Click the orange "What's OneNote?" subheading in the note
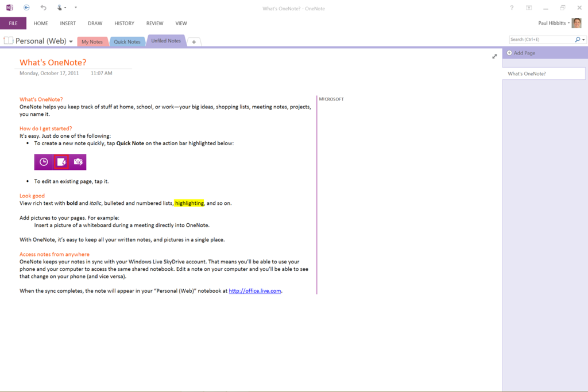The height and width of the screenshot is (392, 588). 41,99
